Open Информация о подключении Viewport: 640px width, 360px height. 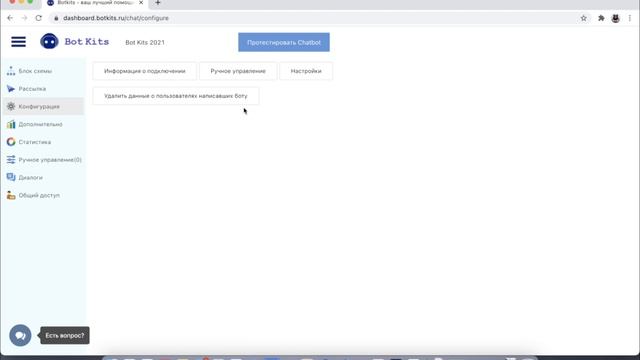coord(144,71)
